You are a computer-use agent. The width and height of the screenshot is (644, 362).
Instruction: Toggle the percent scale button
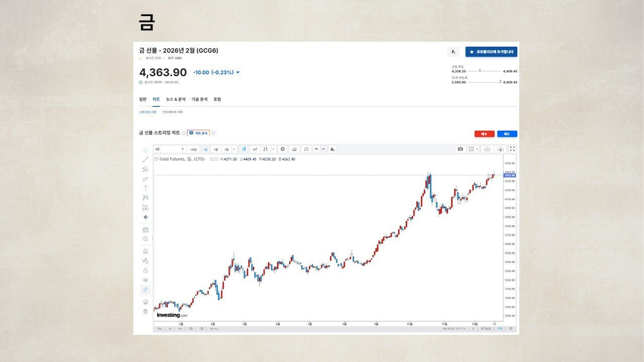point(473,329)
